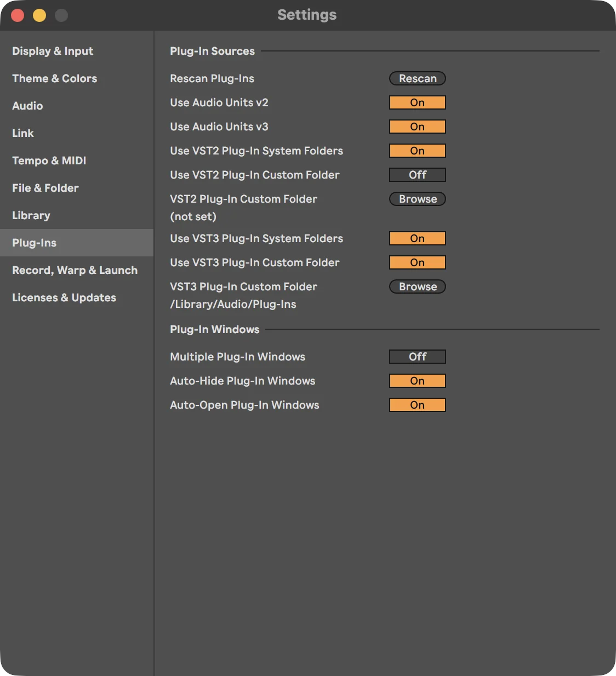
Task: Disable Use VST3 Plug-In Custom Folder
Action: click(x=418, y=262)
